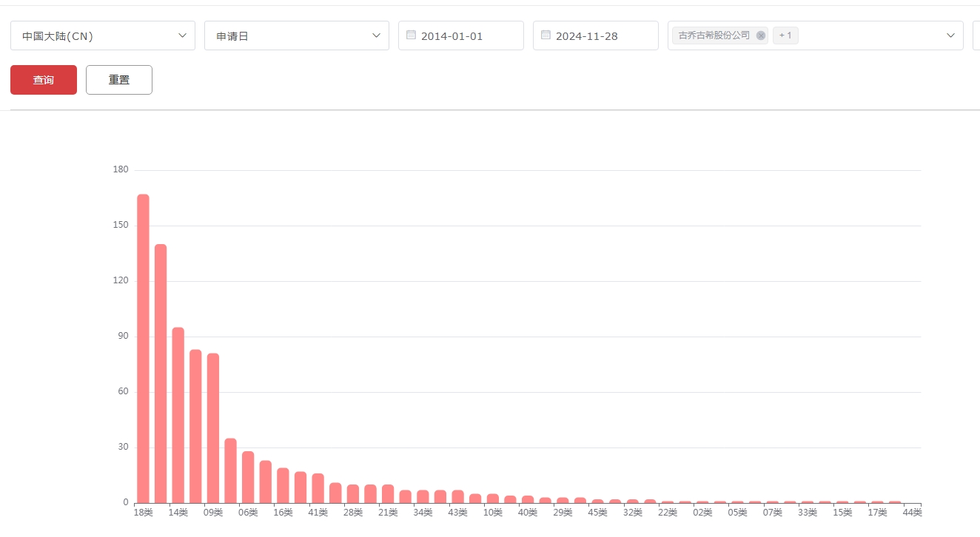Click the 09类 bar in the chart
The image size is (980, 537).
click(x=213, y=428)
